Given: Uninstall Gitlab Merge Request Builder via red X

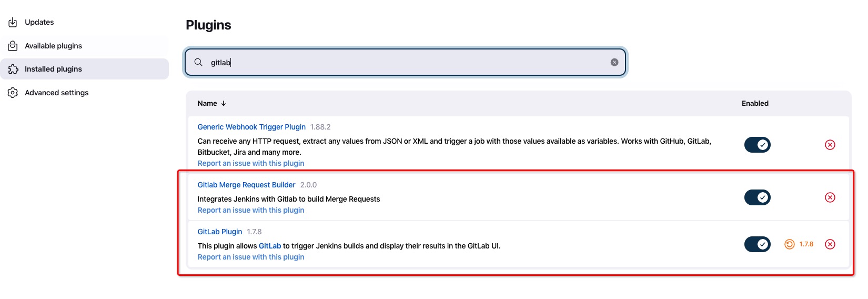Looking at the screenshot, I should pyautogui.click(x=830, y=197).
